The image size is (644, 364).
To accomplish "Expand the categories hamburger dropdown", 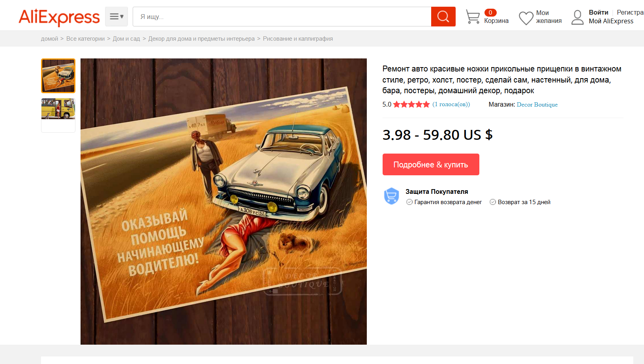I will 116,17.
